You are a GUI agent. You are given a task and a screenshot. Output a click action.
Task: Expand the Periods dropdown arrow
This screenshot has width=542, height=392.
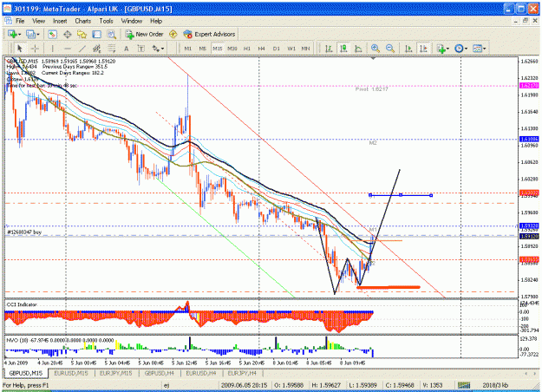tap(466, 49)
